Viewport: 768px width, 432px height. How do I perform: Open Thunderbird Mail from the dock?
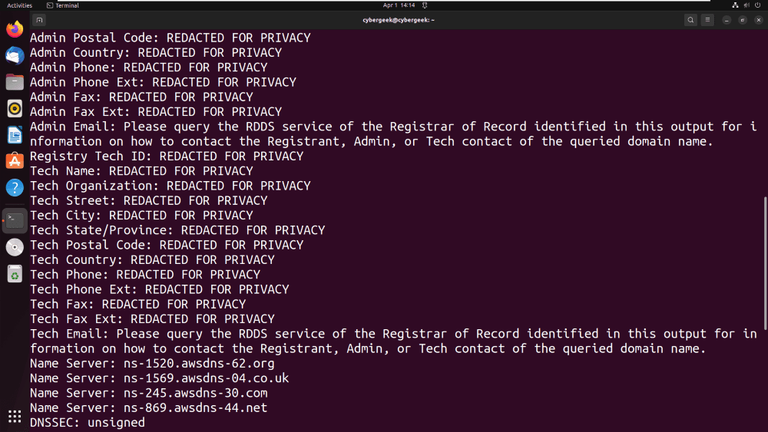coord(14,56)
